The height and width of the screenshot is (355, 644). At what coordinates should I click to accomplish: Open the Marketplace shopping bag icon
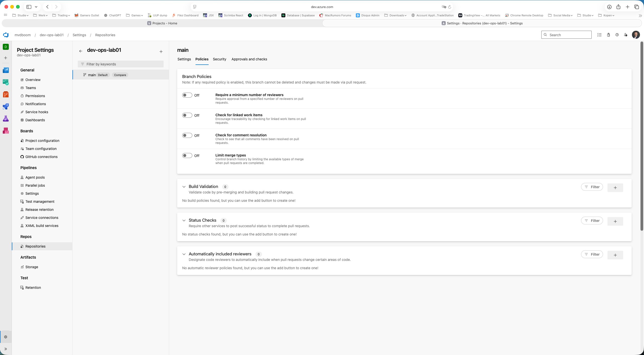pos(608,35)
